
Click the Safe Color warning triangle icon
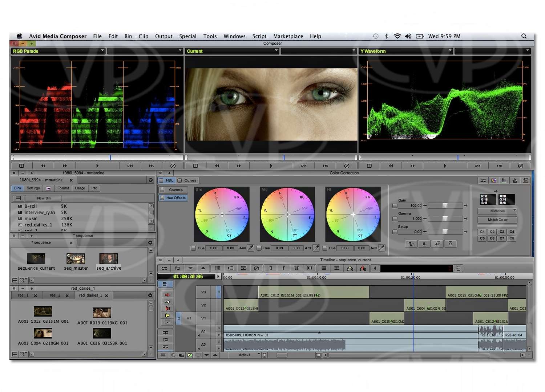(514, 180)
